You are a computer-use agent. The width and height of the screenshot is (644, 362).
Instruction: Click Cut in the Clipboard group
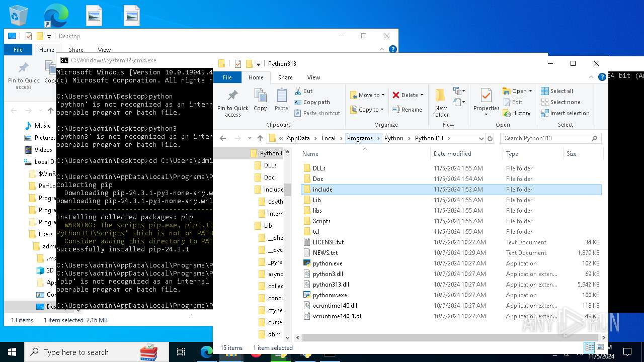tap(303, 91)
